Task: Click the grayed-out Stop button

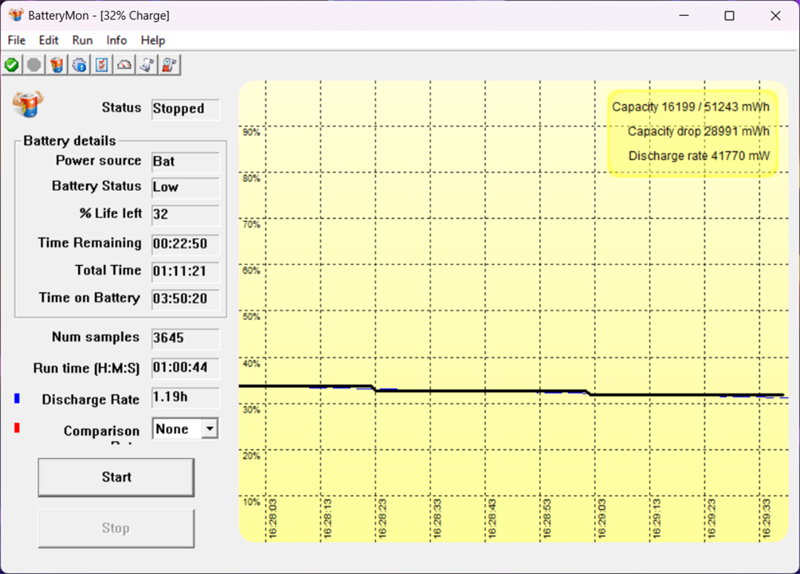Action: (116, 528)
